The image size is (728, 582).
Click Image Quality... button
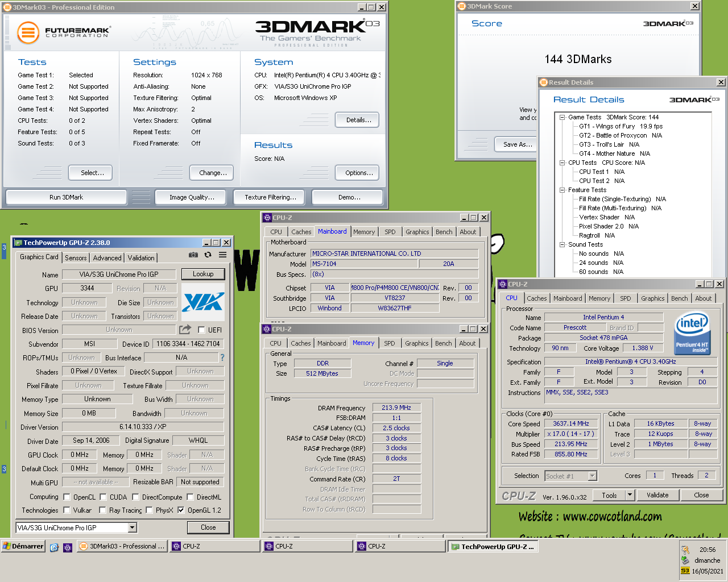[192, 197]
